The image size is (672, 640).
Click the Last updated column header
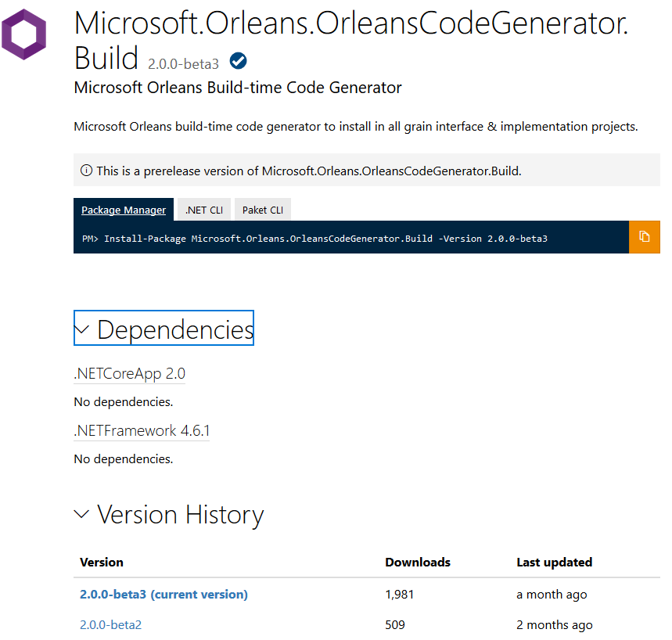[x=555, y=562]
